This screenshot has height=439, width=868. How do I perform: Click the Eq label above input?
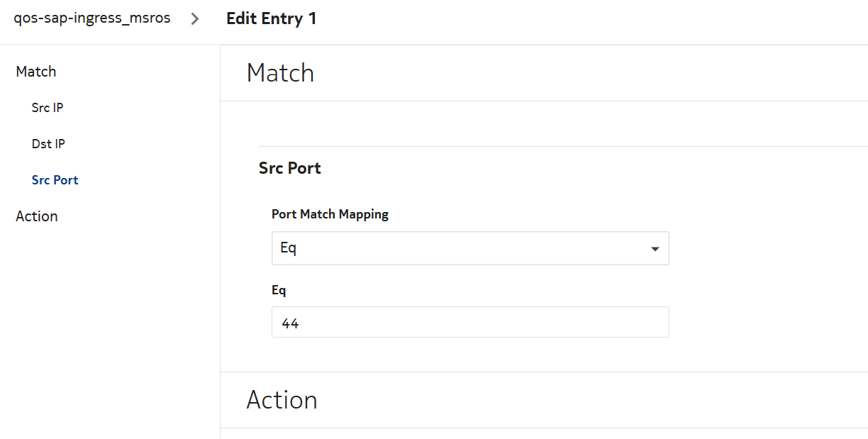point(279,290)
